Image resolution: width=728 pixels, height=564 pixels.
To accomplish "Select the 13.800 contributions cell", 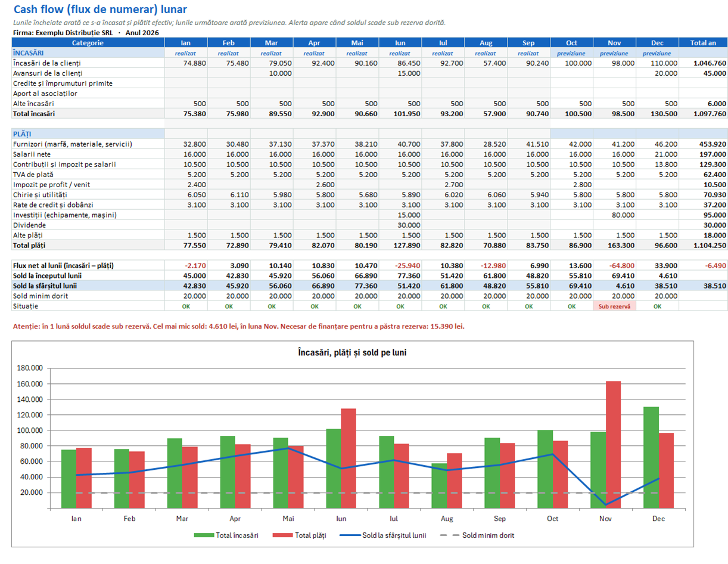I will 657,164.
